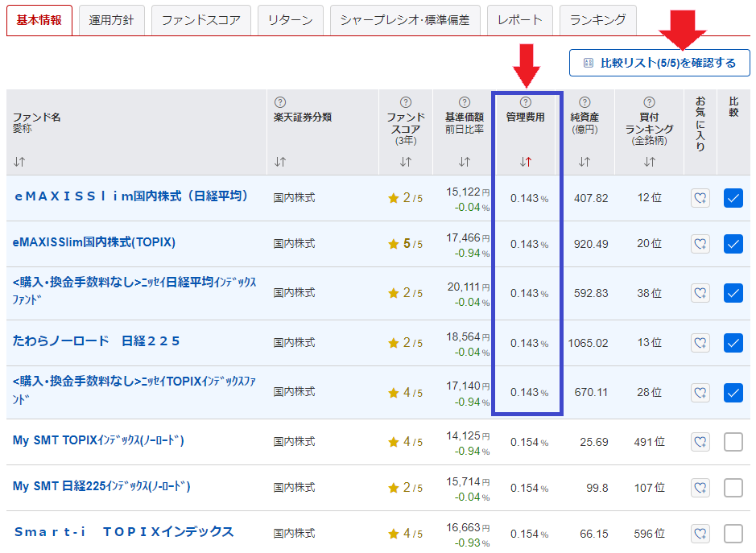This screenshot has height=553, width=756.
Task: Click ranking value 12位
Action: pos(649,198)
